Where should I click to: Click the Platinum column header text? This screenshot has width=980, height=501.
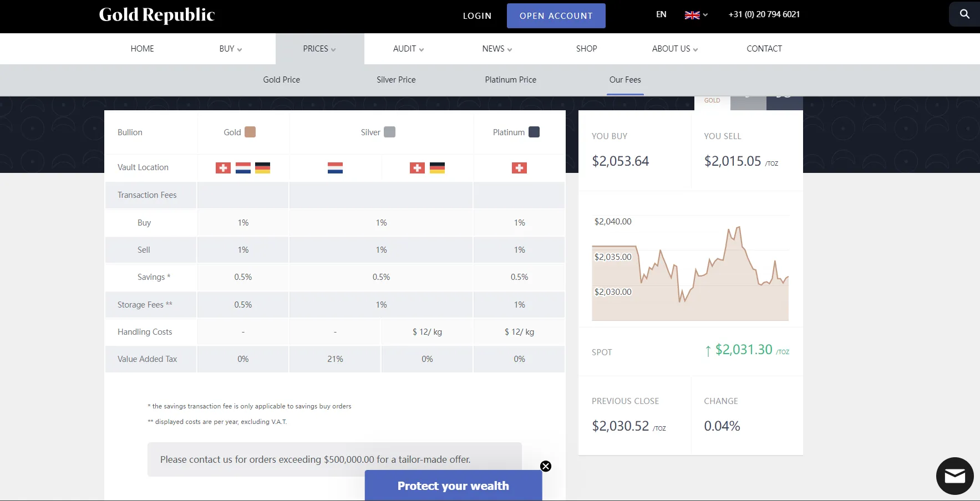coord(509,132)
